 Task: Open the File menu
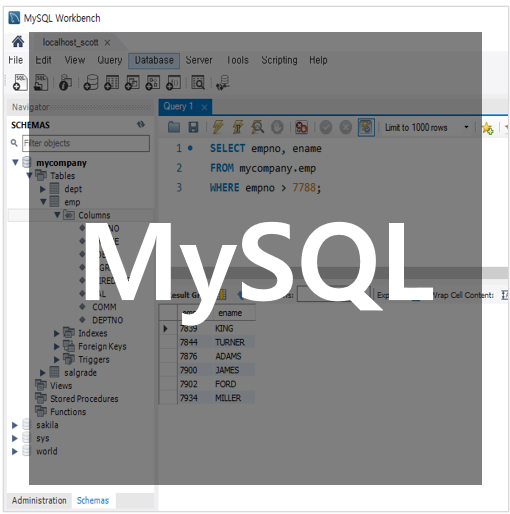pos(15,60)
